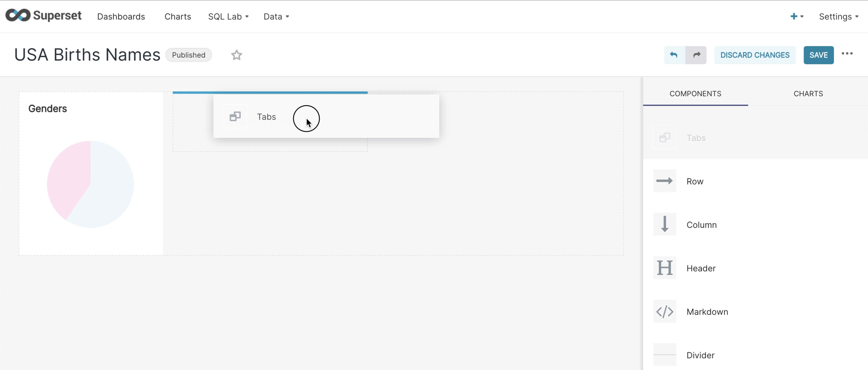Image resolution: width=868 pixels, height=370 pixels.
Task: Click the Row layout component icon
Action: 664,181
